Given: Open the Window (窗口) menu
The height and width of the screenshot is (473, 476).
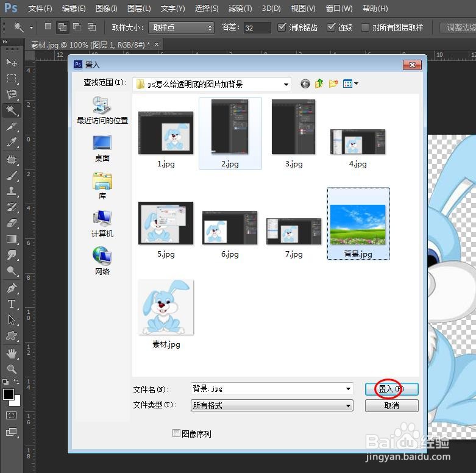Looking at the screenshot, I should [x=339, y=9].
